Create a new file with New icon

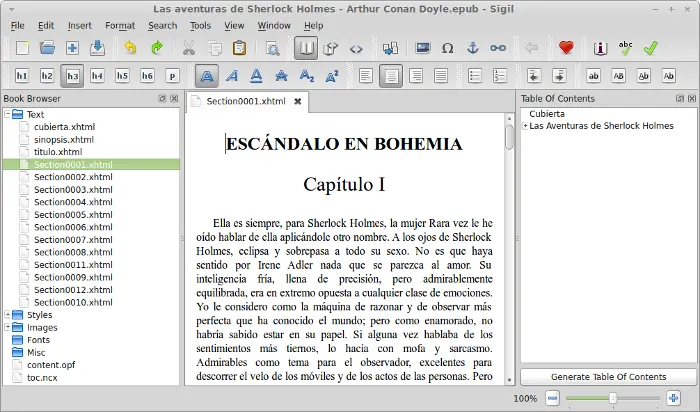coord(22,48)
